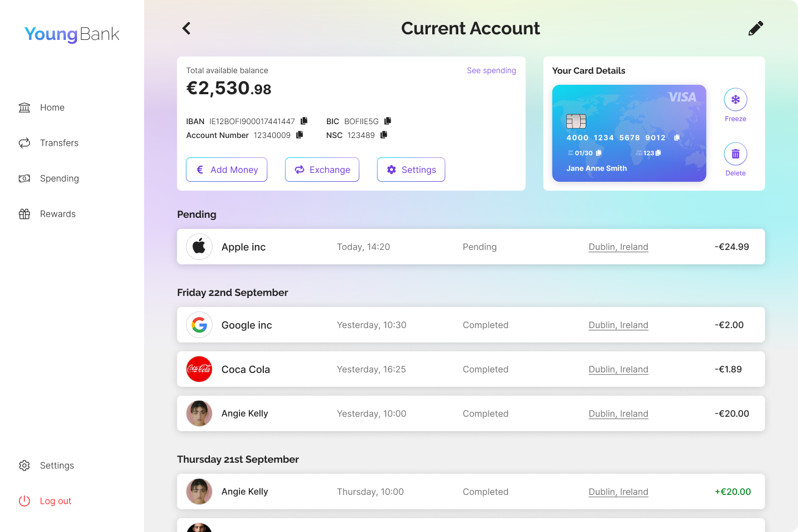Copy the BIC code
This screenshot has height=532, width=798.
coord(387,121)
